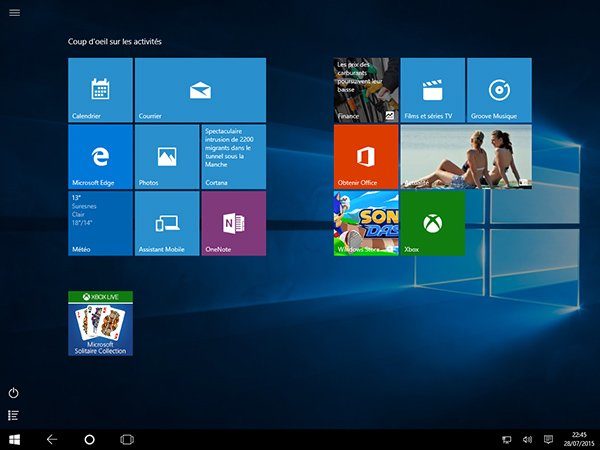
Task: Open the all apps list icon
Action: [13, 415]
